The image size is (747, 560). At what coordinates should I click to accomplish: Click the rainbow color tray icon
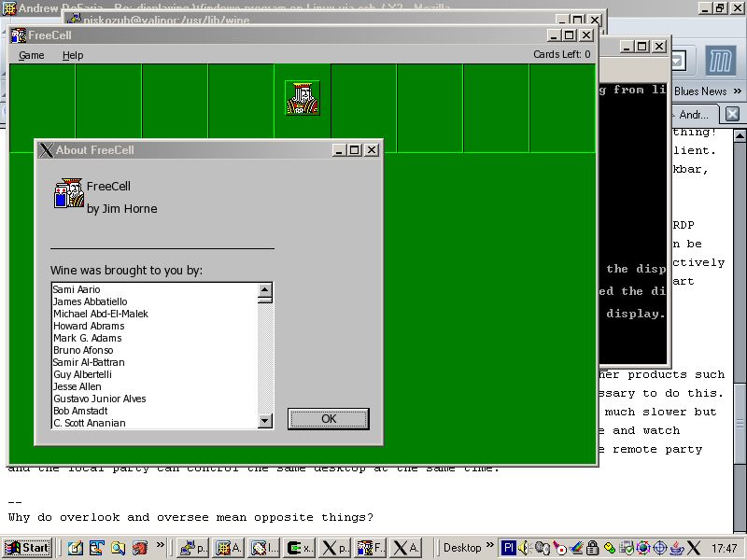(576, 548)
